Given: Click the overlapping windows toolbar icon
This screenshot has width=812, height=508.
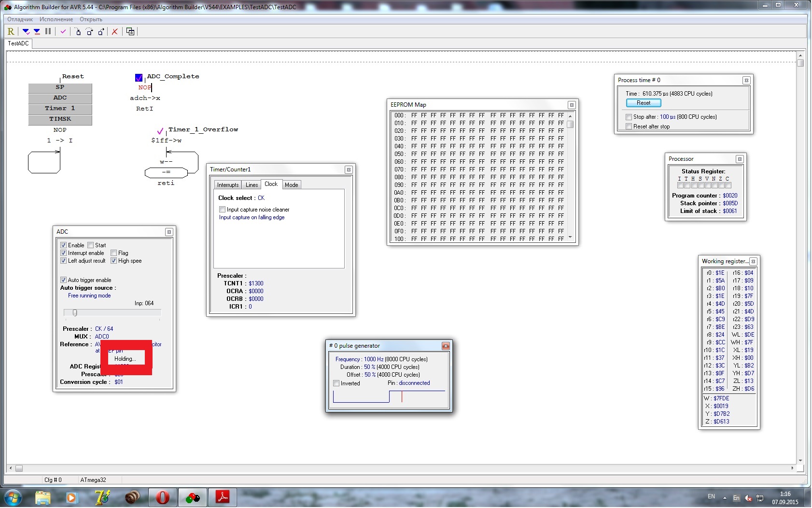Looking at the screenshot, I should pos(130,31).
